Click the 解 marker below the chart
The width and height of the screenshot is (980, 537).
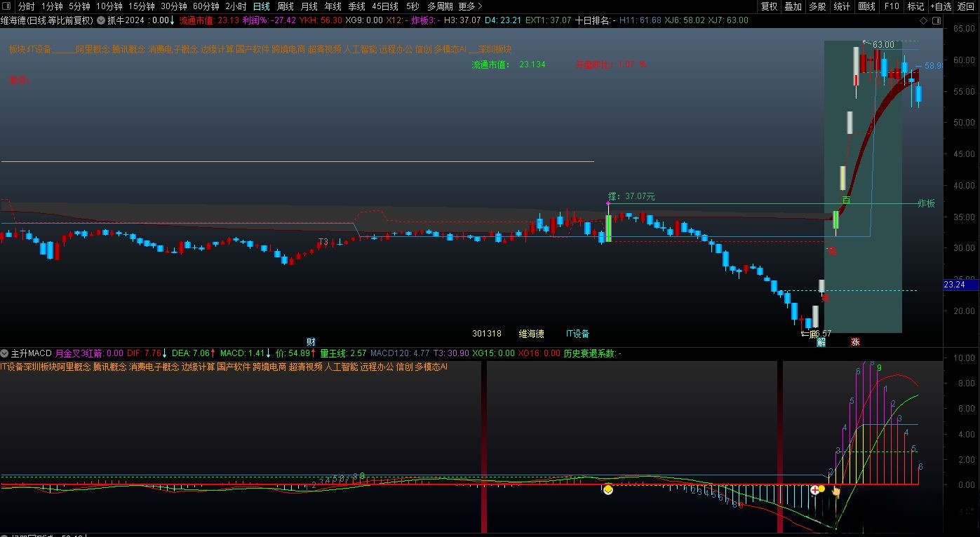tap(821, 342)
